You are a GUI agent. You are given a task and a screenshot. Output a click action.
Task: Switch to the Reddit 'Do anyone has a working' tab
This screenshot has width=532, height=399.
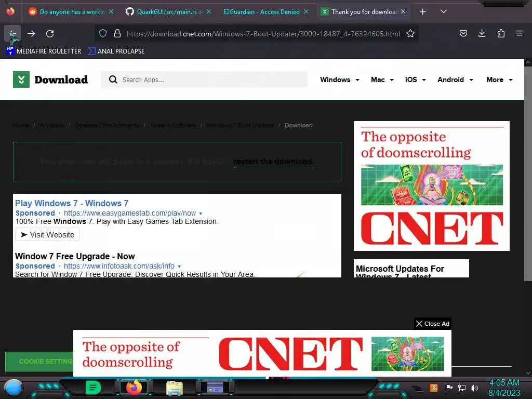pos(71,12)
